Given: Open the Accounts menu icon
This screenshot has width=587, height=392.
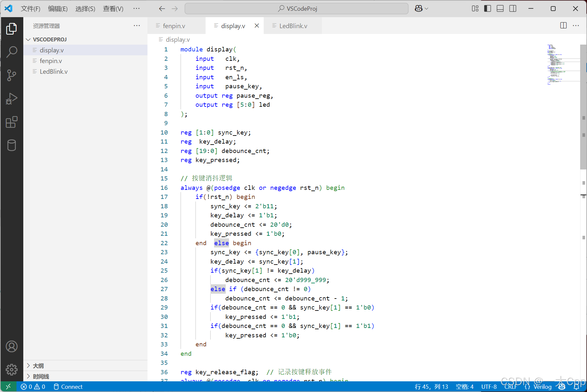Looking at the screenshot, I should coord(12,346).
